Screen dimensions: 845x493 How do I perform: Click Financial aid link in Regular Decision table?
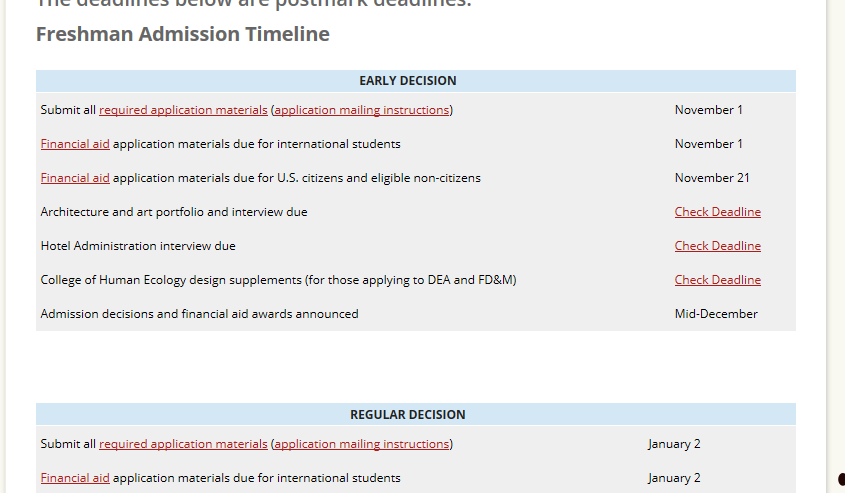coord(75,478)
